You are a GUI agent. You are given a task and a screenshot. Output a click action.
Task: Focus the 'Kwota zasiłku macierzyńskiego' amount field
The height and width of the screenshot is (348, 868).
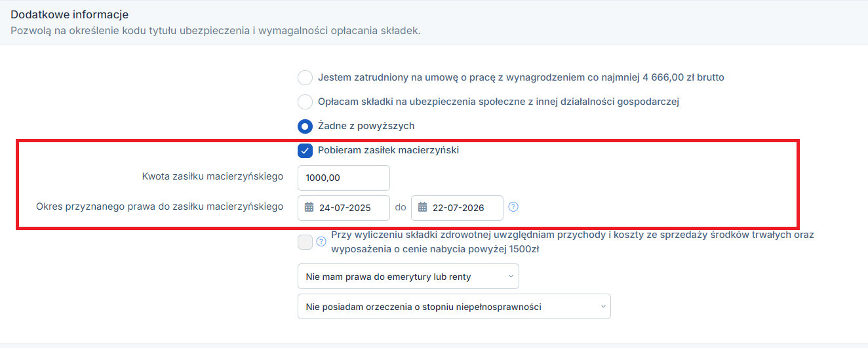point(344,178)
